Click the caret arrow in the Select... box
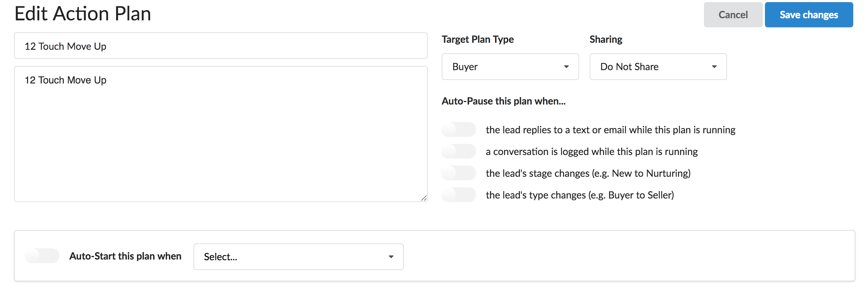The width and height of the screenshot is (868, 289). 391,257
